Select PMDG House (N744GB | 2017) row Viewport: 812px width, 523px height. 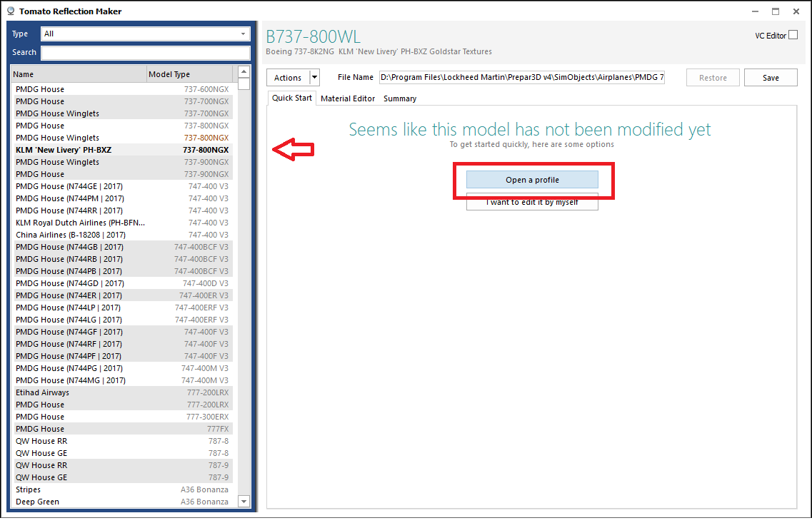tap(122, 248)
